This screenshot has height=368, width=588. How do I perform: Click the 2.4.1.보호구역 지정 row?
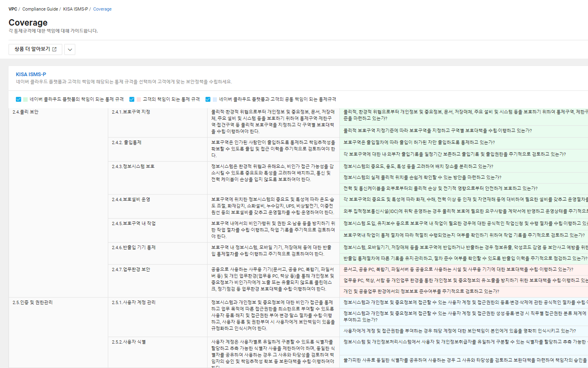(x=131, y=112)
